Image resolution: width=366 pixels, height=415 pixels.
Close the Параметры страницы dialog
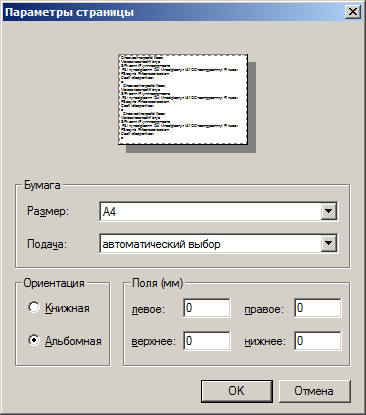click(x=353, y=12)
